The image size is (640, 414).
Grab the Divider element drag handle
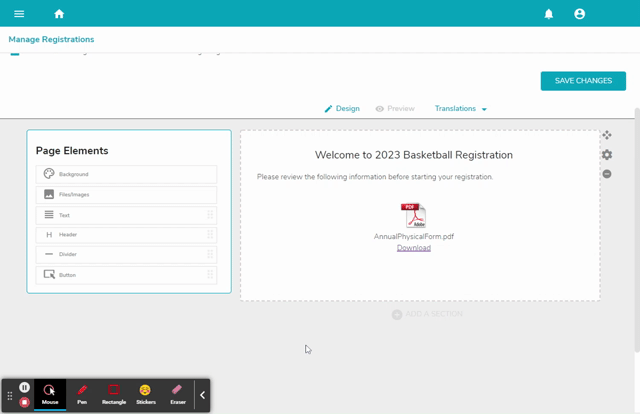[x=210, y=254]
